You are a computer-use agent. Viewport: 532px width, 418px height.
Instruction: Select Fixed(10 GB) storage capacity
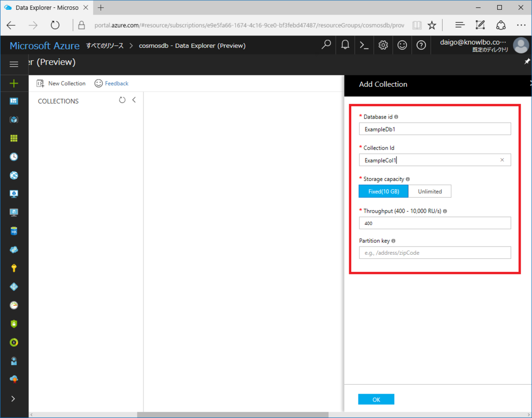tap(383, 191)
